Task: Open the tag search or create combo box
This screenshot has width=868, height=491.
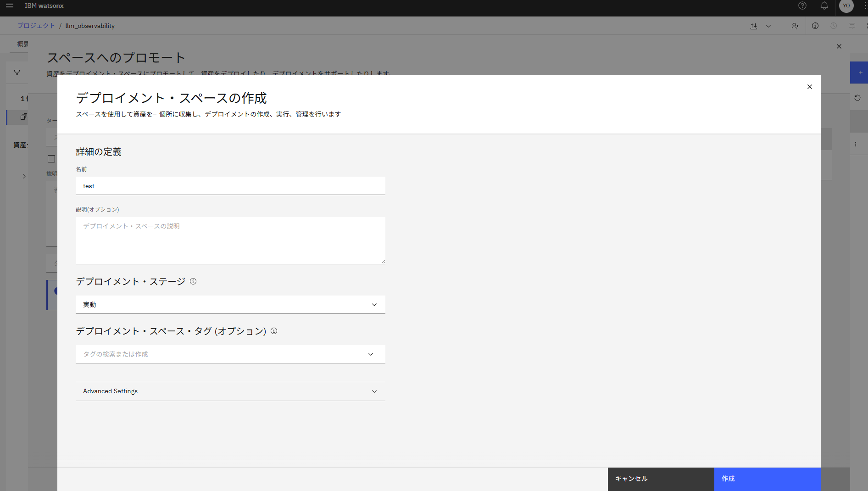Action: coord(230,354)
